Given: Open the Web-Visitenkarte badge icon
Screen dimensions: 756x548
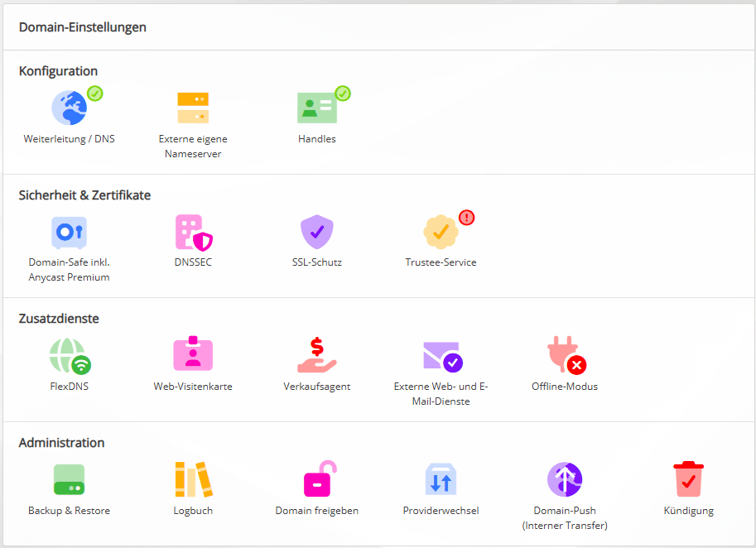Looking at the screenshot, I should (x=193, y=353).
